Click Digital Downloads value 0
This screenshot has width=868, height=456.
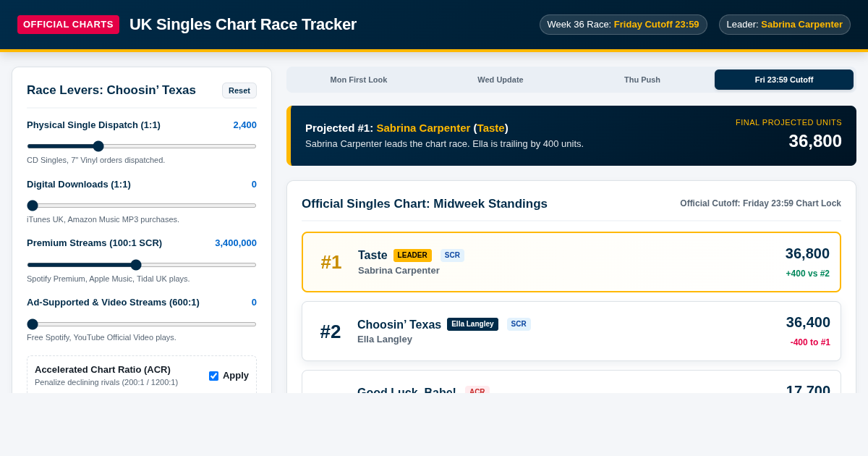pyautogui.click(x=254, y=185)
